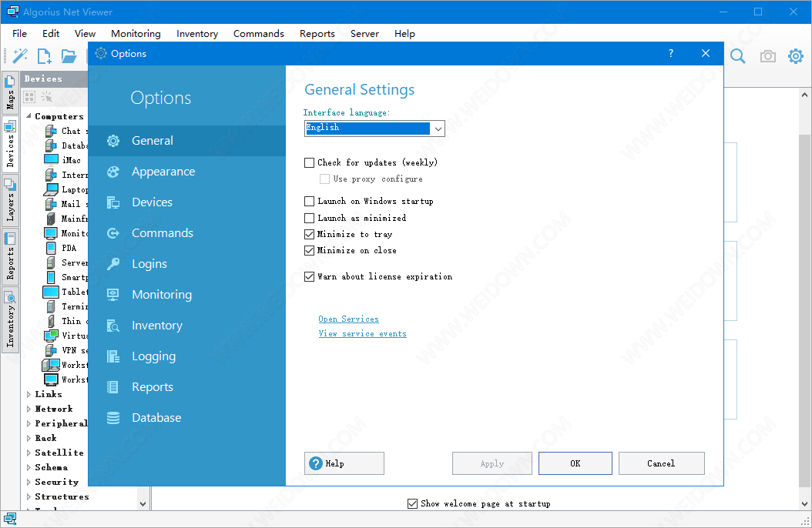The width and height of the screenshot is (812, 528).
Task: Click the status bar network icon
Action: click(x=10, y=519)
